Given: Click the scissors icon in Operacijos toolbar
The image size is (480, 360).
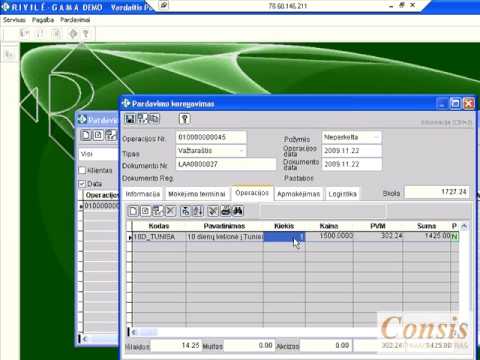Looking at the screenshot, I should click(213, 211).
